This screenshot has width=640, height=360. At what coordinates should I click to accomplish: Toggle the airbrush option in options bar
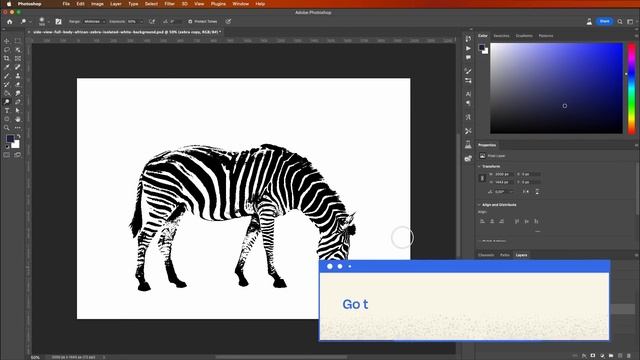coord(152,21)
